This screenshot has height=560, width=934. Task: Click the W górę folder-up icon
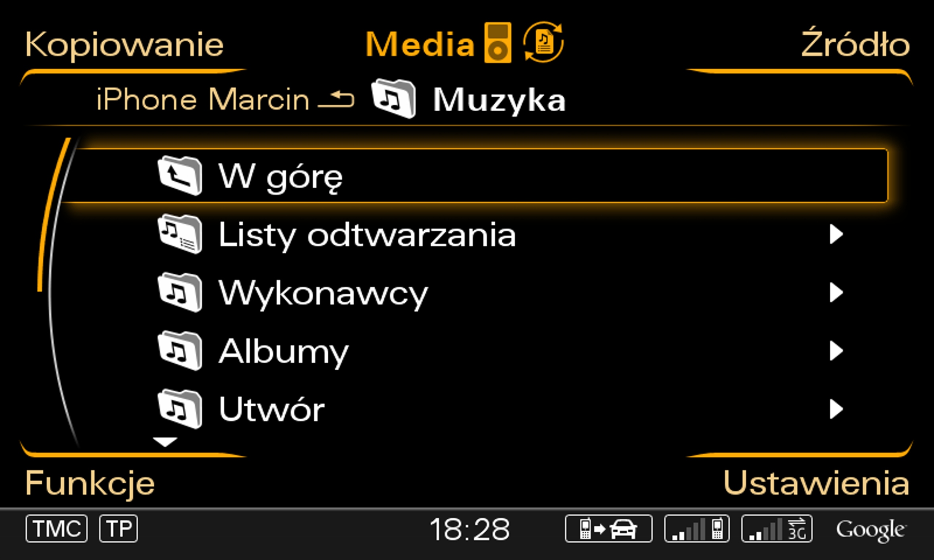point(180,175)
